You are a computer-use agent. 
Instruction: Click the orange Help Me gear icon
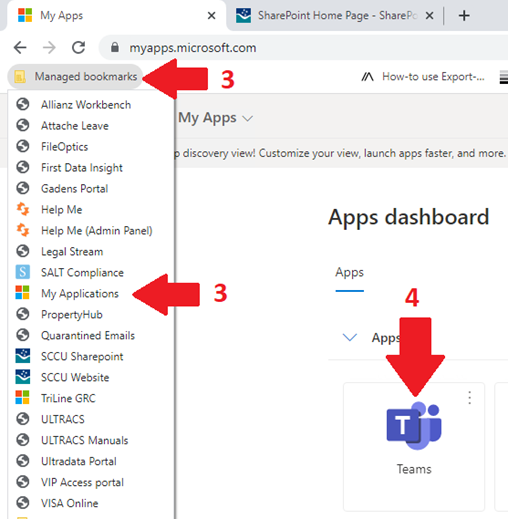tap(23, 209)
